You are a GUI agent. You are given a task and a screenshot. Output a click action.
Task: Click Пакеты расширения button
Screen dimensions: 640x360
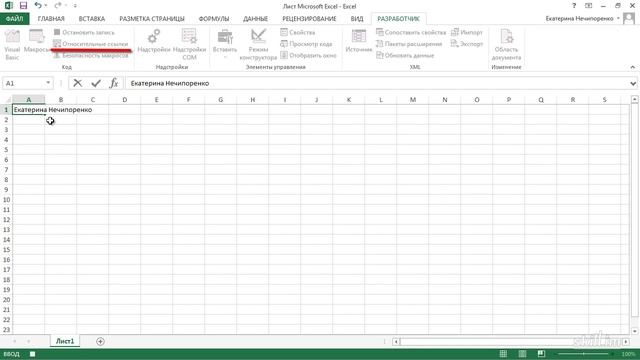coord(409,44)
